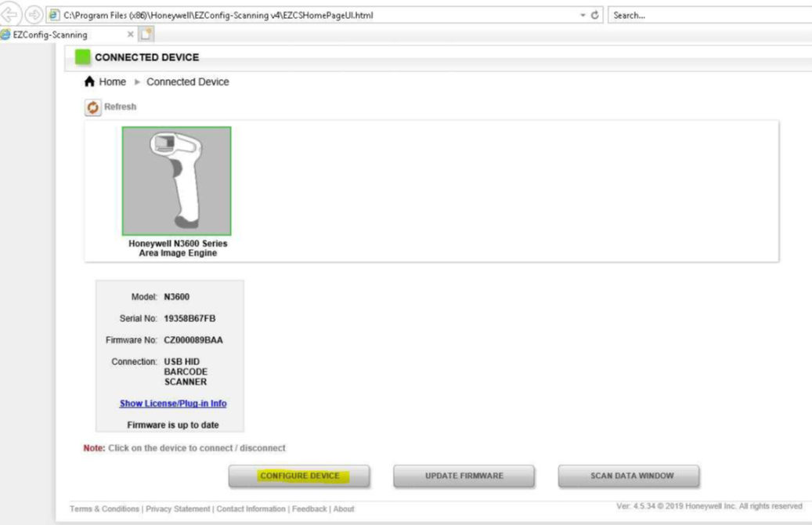Click the browser Forward arrow button
The width and height of the screenshot is (812, 525).
pos(34,15)
